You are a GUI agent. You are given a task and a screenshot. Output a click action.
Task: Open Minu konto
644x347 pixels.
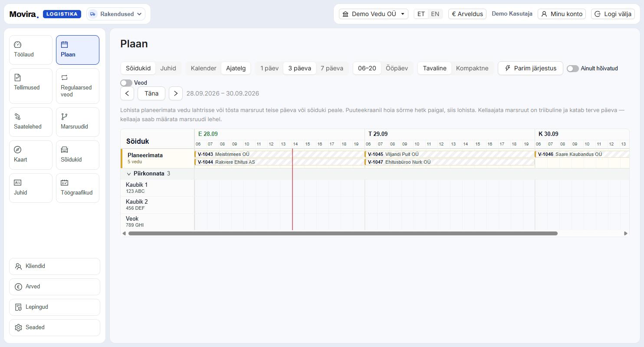click(x=562, y=14)
